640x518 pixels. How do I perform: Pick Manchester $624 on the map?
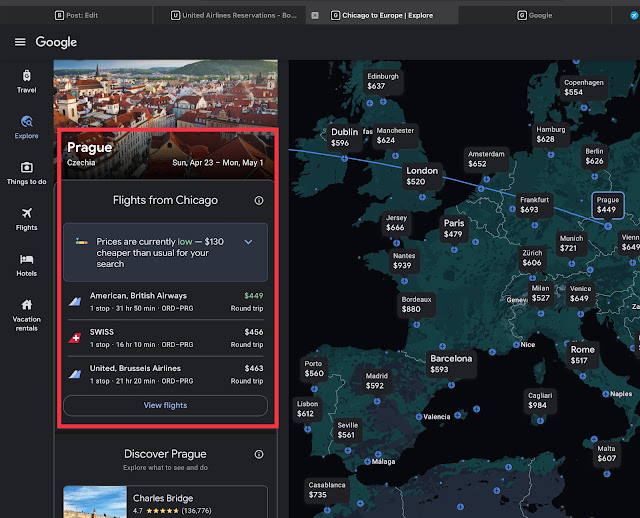(x=395, y=136)
